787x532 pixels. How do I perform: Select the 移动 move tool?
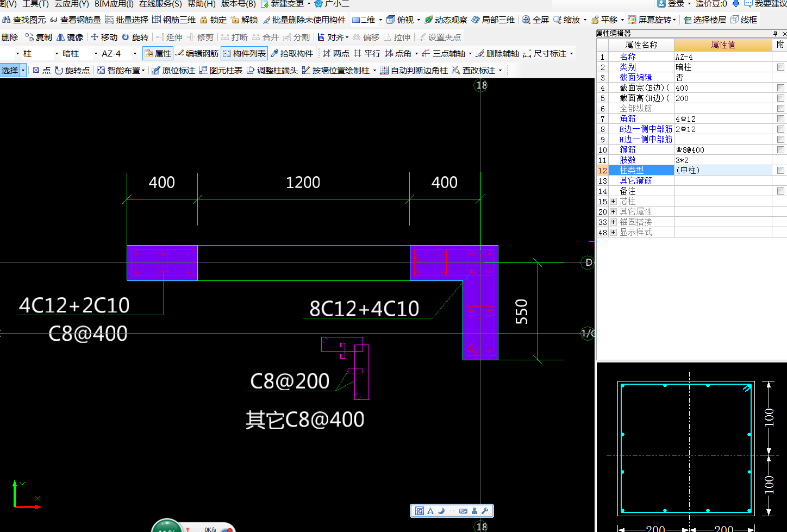(104, 37)
